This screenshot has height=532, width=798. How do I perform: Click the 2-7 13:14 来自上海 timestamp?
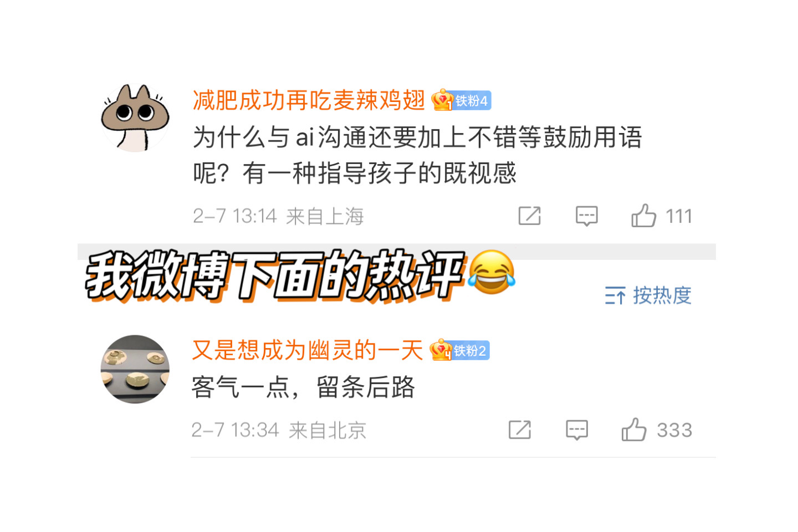coord(278,216)
